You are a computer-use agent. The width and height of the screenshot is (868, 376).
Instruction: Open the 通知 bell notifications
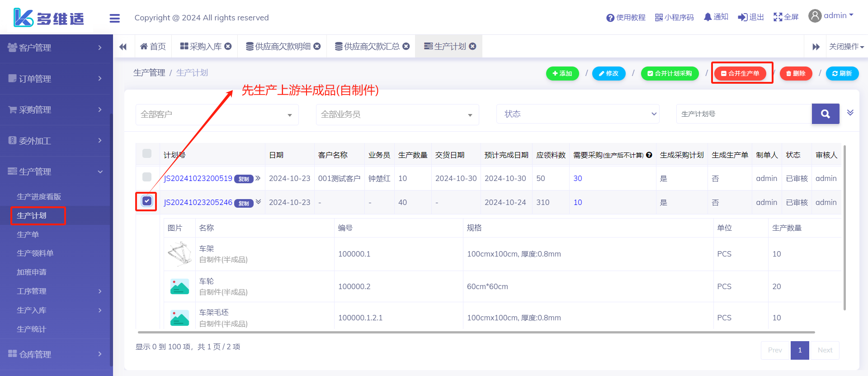tap(708, 17)
